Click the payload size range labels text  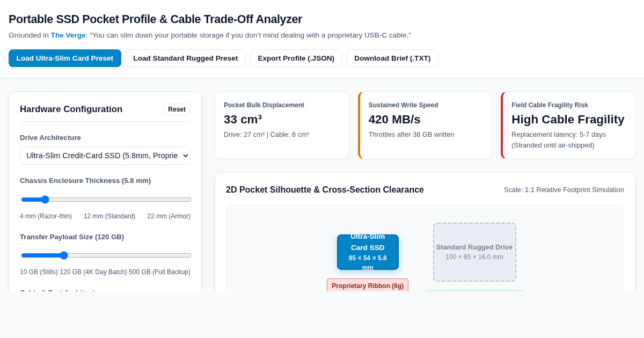(105, 272)
